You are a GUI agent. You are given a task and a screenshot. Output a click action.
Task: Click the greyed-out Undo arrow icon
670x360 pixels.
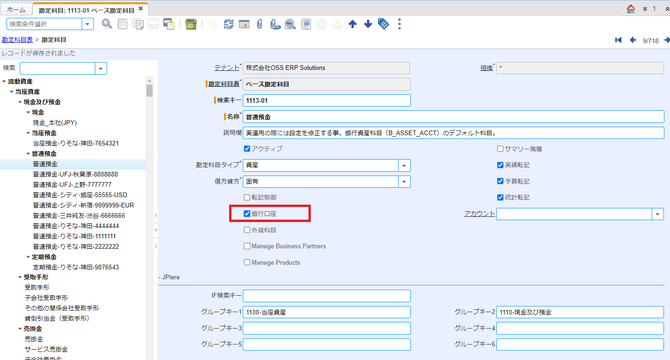[212, 24]
